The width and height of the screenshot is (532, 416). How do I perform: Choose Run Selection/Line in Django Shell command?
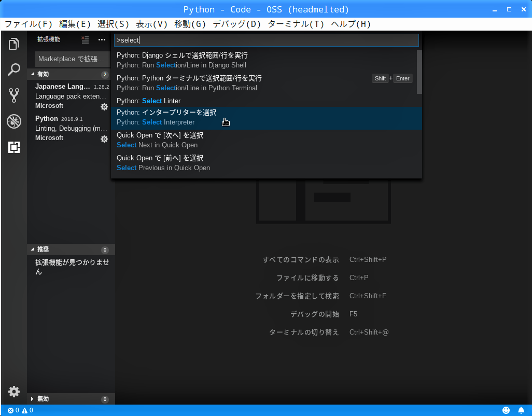267,60
